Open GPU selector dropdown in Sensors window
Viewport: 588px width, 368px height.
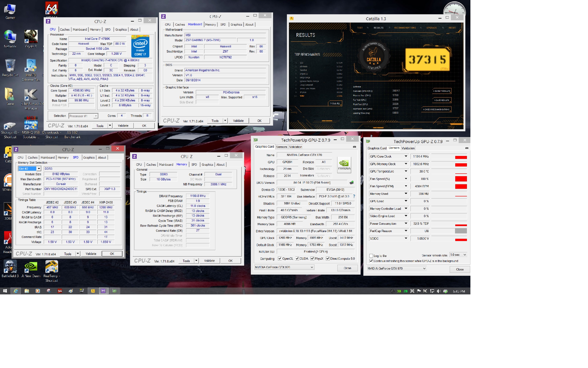(396, 268)
